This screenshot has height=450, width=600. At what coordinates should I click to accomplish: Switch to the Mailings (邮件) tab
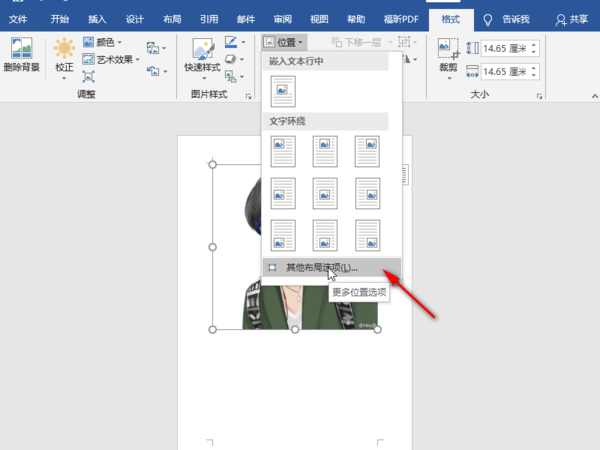(x=246, y=19)
